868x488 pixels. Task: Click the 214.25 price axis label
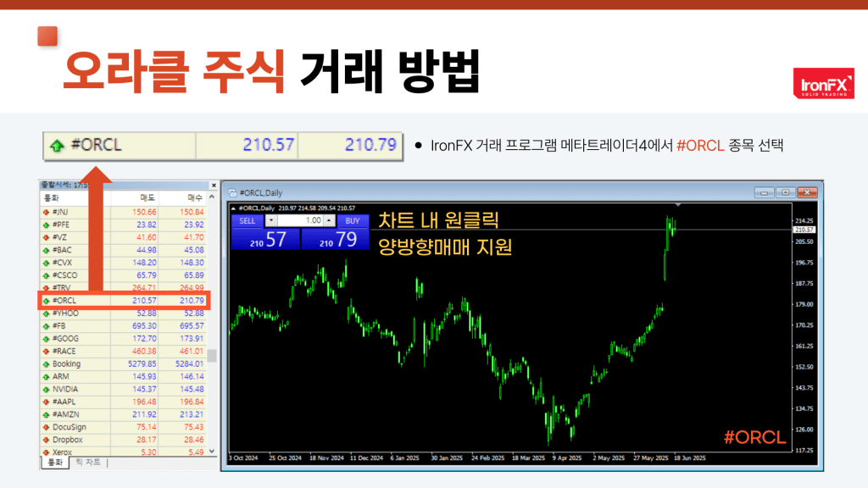point(804,221)
